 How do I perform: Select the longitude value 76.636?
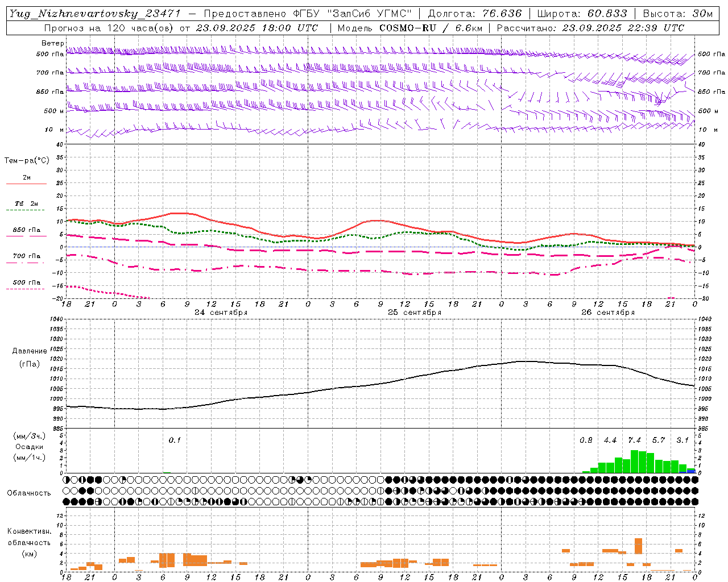pyautogui.click(x=502, y=14)
